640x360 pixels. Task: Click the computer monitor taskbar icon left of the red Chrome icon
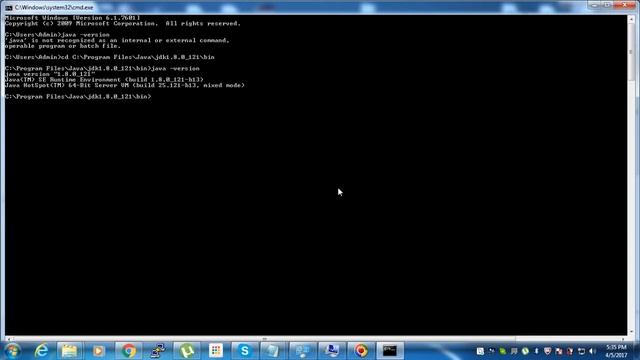tap(331, 351)
